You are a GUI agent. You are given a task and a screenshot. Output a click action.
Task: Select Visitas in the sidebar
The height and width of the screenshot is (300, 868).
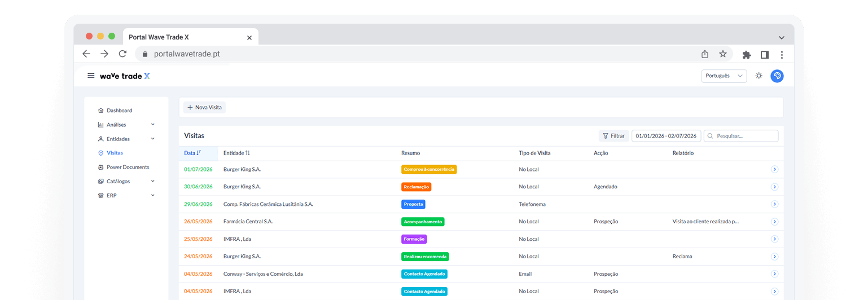(x=115, y=153)
